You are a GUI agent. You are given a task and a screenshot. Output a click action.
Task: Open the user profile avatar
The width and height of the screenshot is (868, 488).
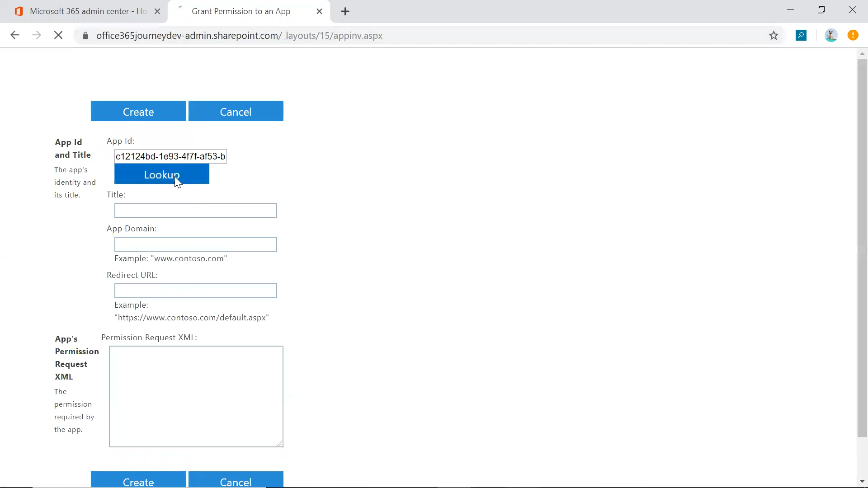click(831, 35)
